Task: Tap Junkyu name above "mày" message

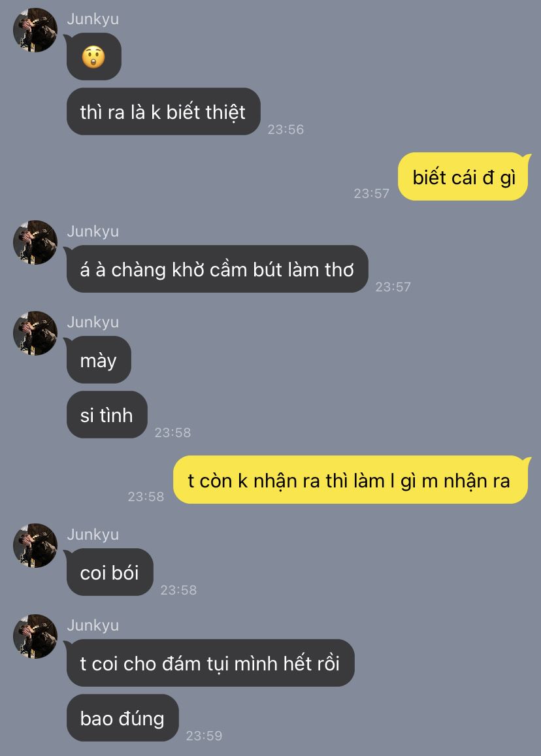Action: (x=93, y=321)
